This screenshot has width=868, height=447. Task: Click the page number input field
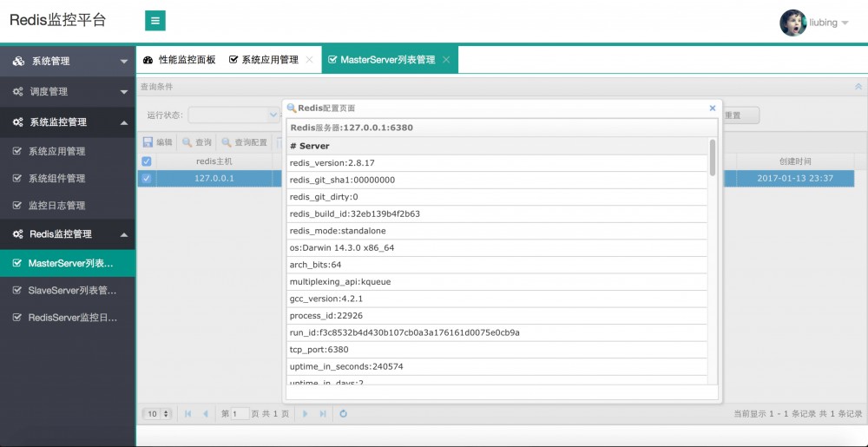click(x=240, y=414)
